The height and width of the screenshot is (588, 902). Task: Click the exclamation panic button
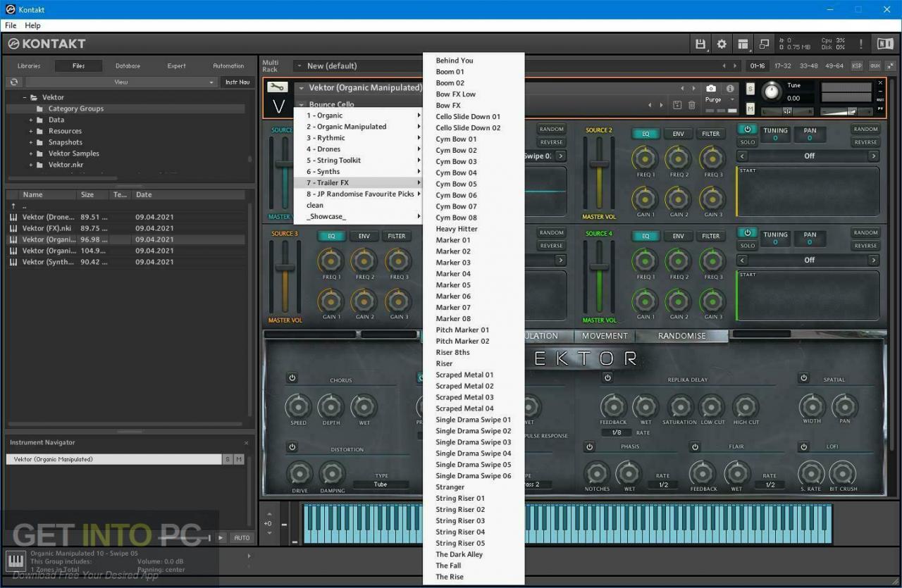coord(860,44)
